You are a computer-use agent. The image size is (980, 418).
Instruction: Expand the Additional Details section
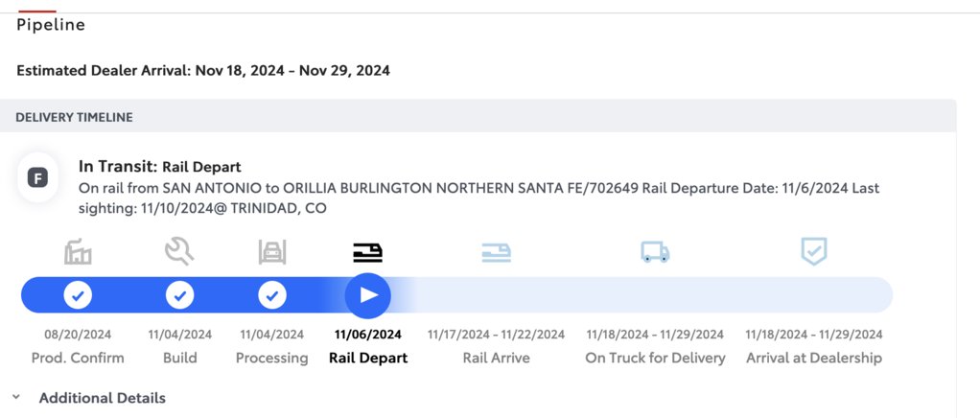[103, 398]
